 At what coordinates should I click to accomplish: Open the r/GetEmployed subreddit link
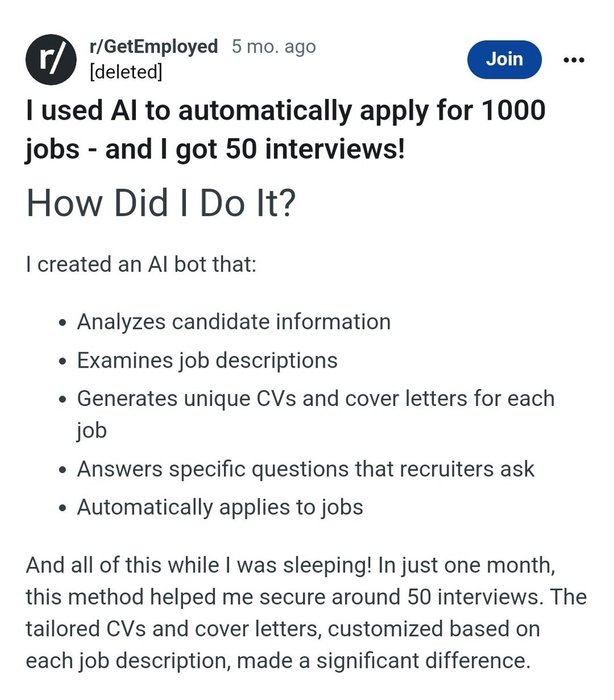154,46
